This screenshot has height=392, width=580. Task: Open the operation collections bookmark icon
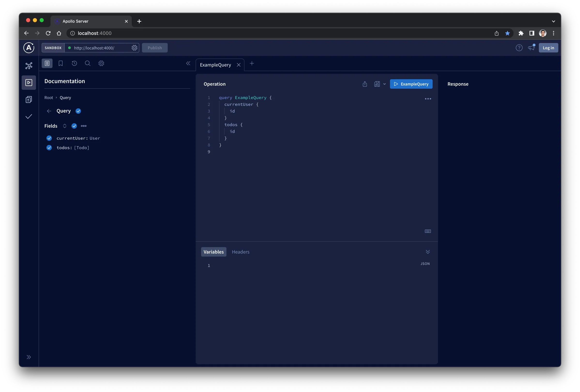coord(61,63)
